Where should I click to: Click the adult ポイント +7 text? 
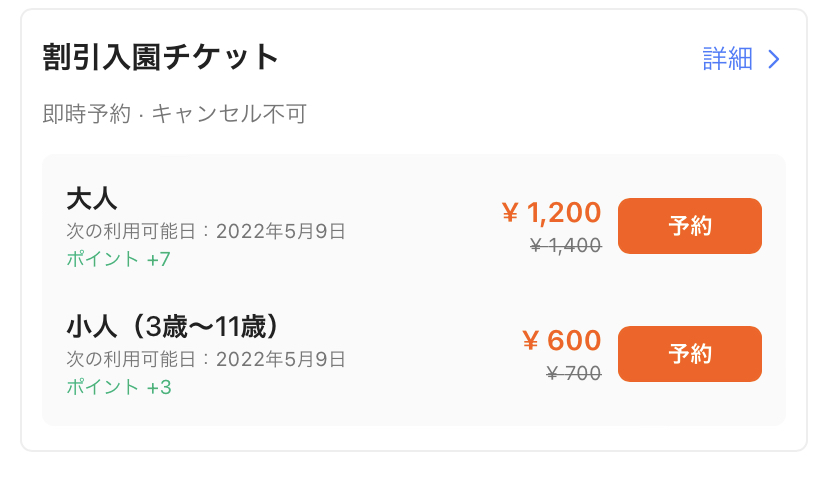118,259
